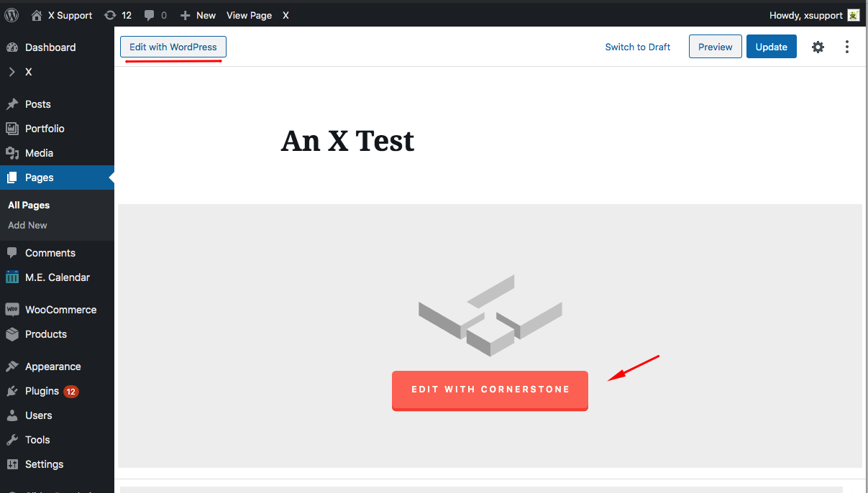Click the Products box icon
The image size is (868, 493).
(x=12, y=334)
